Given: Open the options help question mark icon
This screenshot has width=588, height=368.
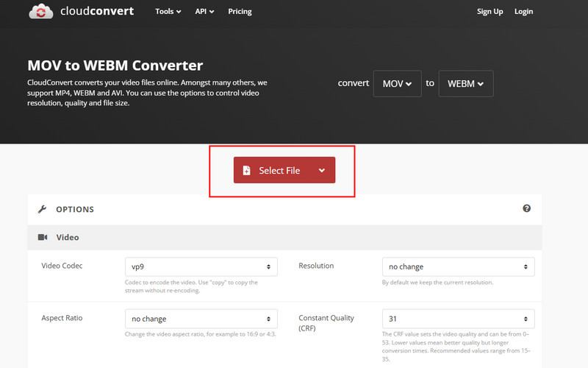Looking at the screenshot, I should (526, 208).
